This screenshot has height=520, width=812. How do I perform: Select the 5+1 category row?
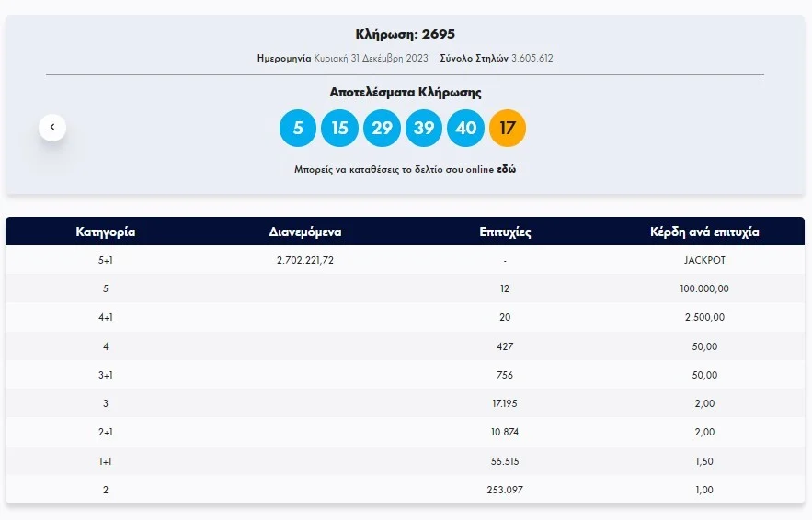point(405,260)
